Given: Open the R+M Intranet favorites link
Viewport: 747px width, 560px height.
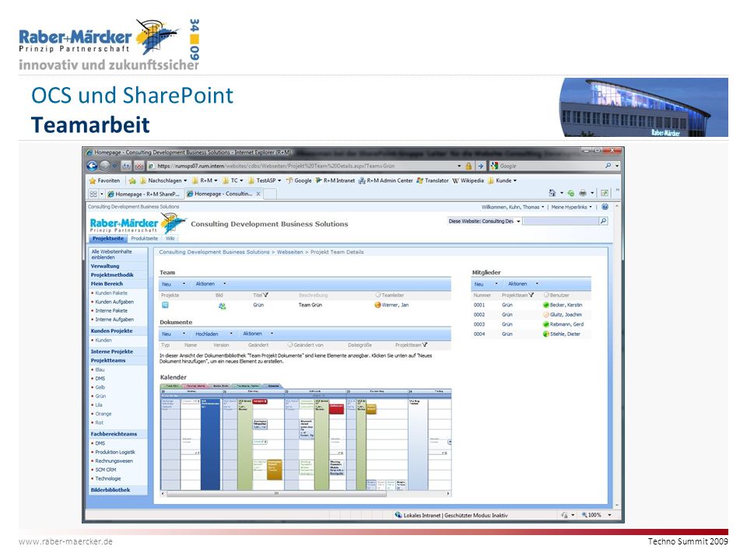Looking at the screenshot, I should click(x=335, y=180).
